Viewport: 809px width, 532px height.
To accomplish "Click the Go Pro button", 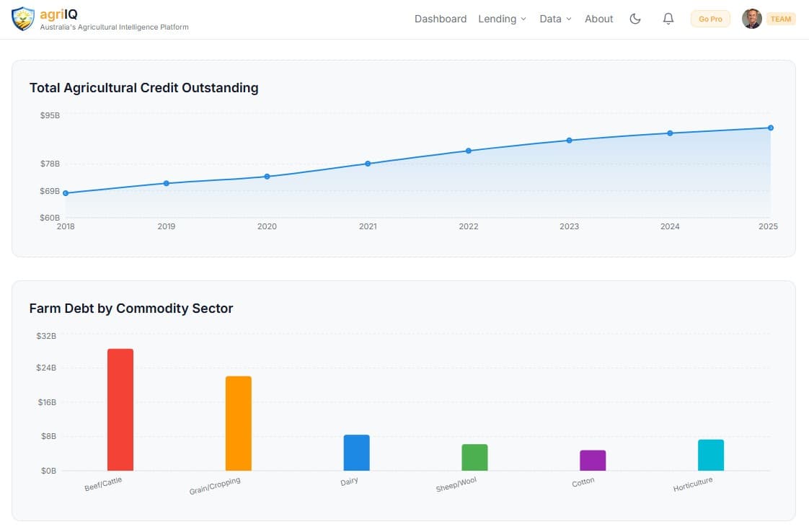I will (x=709, y=19).
